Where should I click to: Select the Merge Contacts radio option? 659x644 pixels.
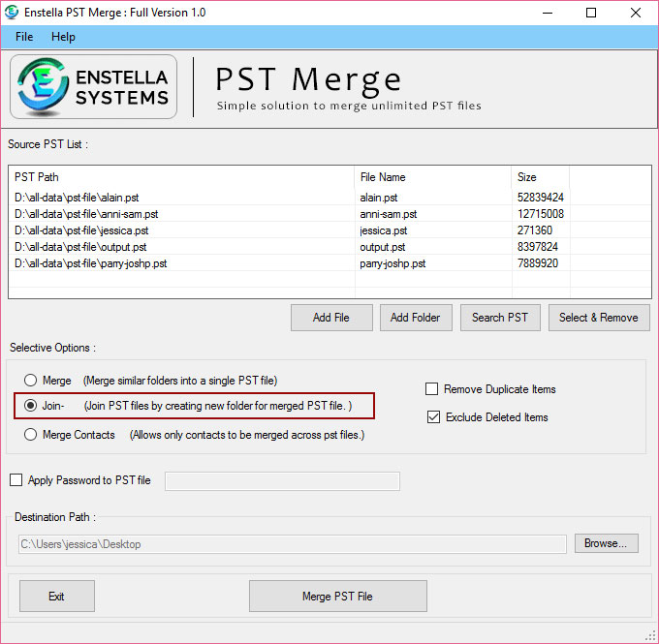[x=32, y=435]
